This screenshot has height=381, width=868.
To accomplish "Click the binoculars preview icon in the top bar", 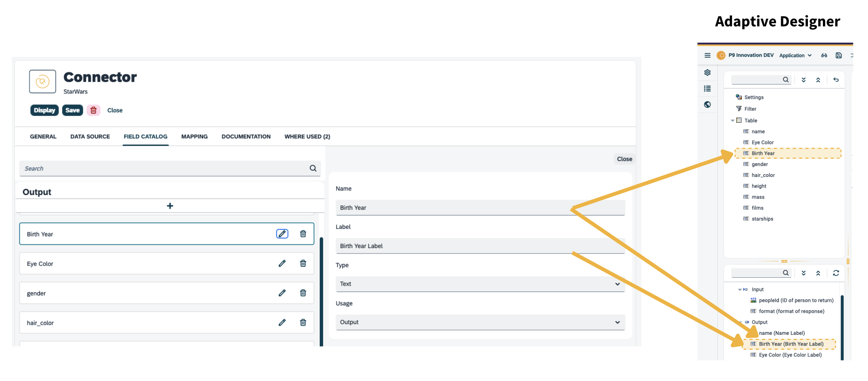I will click(824, 55).
